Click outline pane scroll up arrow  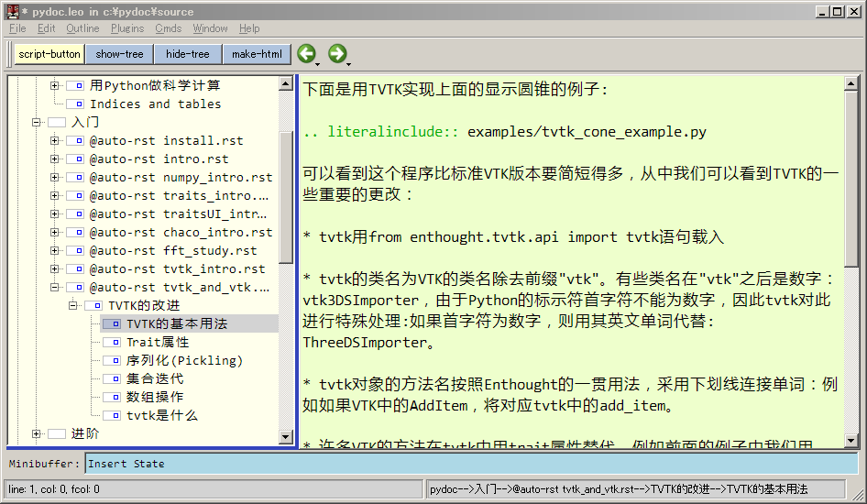click(285, 83)
